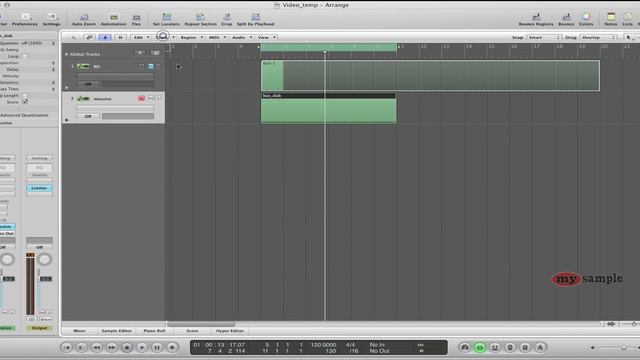Screen dimensions: 640x360
Task: Click the horizontal arrange scrollbar
Action: pyautogui.click(x=201, y=324)
